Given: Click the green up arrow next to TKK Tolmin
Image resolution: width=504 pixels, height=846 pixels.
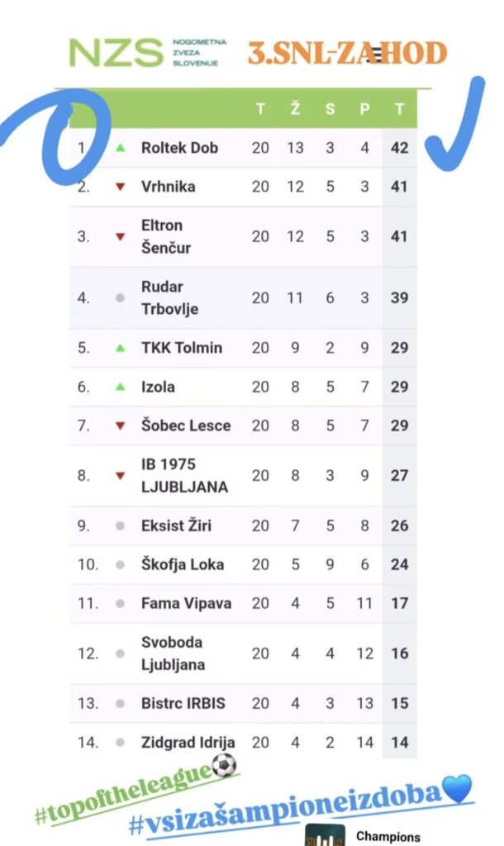Looking at the screenshot, I should (121, 348).
